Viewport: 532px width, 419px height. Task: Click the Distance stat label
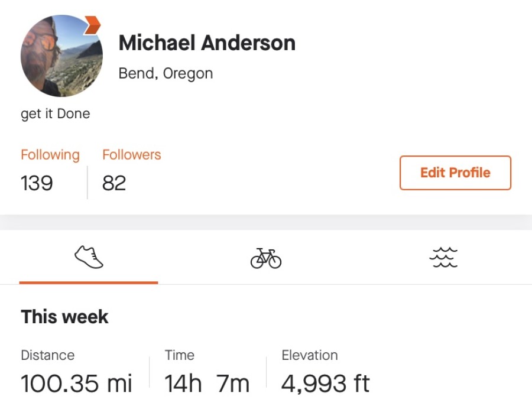pyautogui.click(x=47, y=355)
